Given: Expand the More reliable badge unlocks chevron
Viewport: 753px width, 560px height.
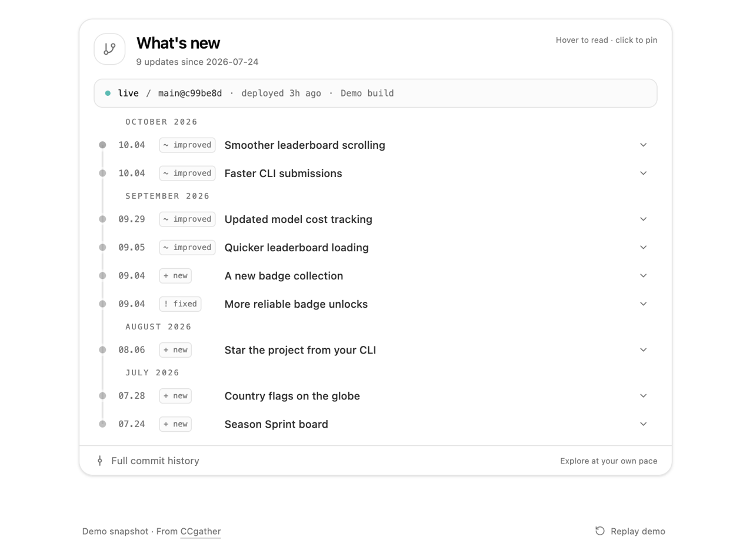Looking at the screenshot, I should pyautogui.click(x=643, y=304).
